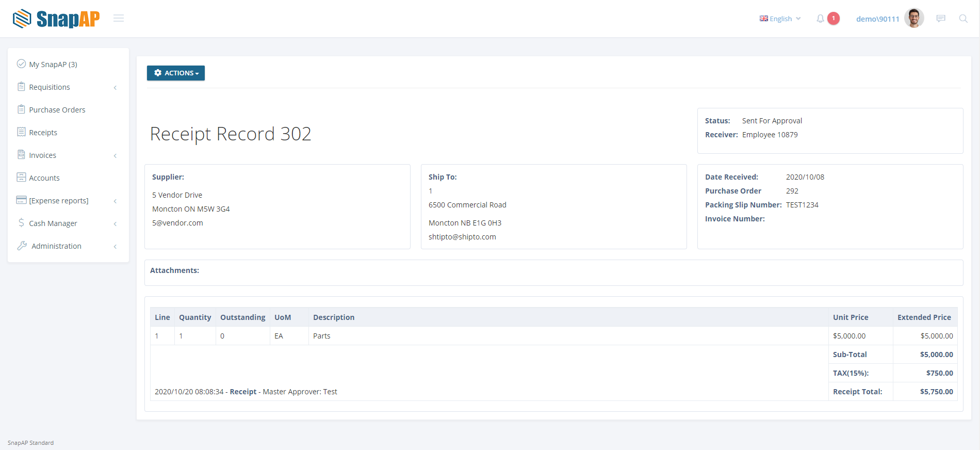Select the Administration sidebar label
980x450 pixels.
coord(57,246)
